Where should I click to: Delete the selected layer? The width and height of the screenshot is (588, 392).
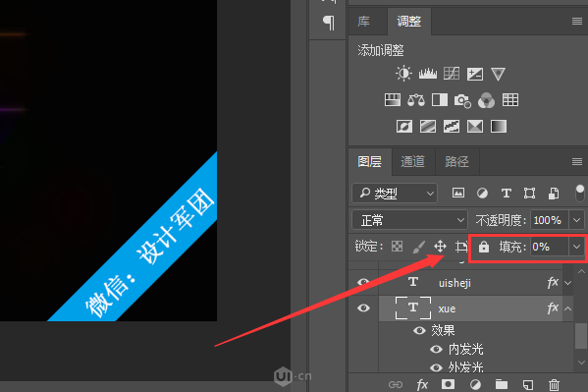(x=554, y=385)
